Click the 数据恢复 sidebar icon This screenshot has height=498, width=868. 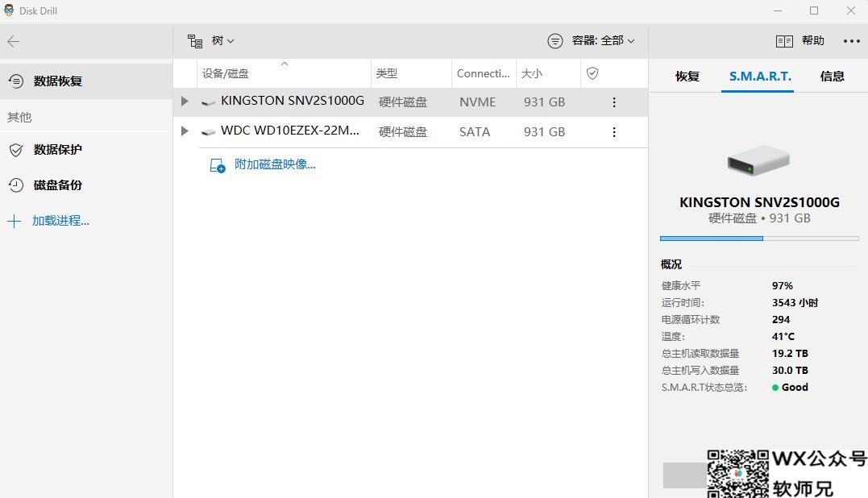point(16,81)
